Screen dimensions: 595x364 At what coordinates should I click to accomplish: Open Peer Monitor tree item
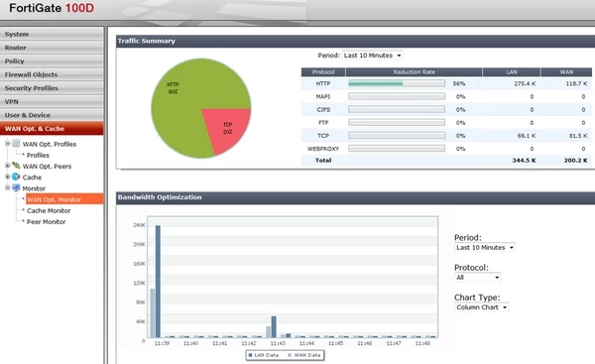click(47, 221)
